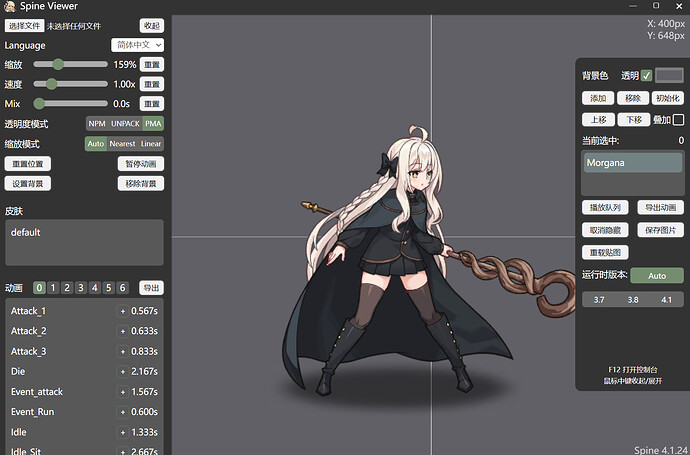Click the plus icon beside Event_Run
The width and height of the screenshot is (690, 455).
pos(123,412)
